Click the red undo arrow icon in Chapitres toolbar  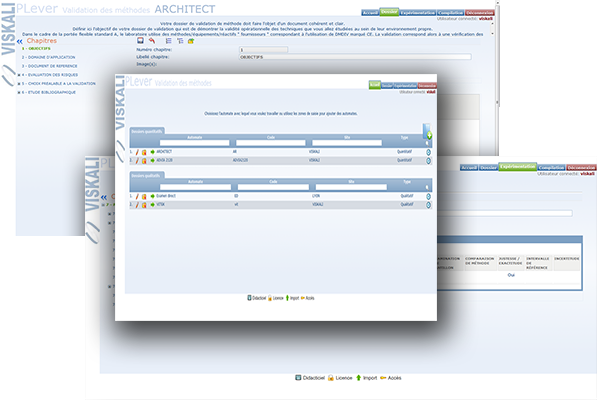(152, 40)
